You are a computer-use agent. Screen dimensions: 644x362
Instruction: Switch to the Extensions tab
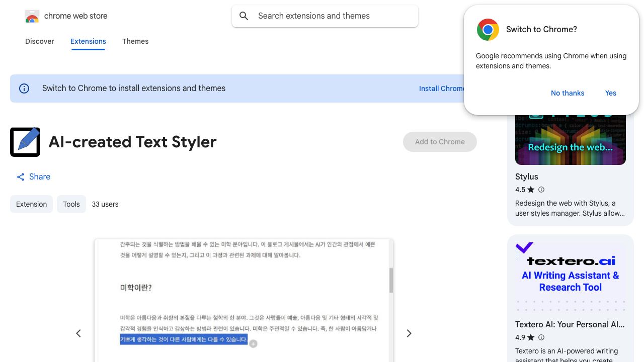(88, 41)
